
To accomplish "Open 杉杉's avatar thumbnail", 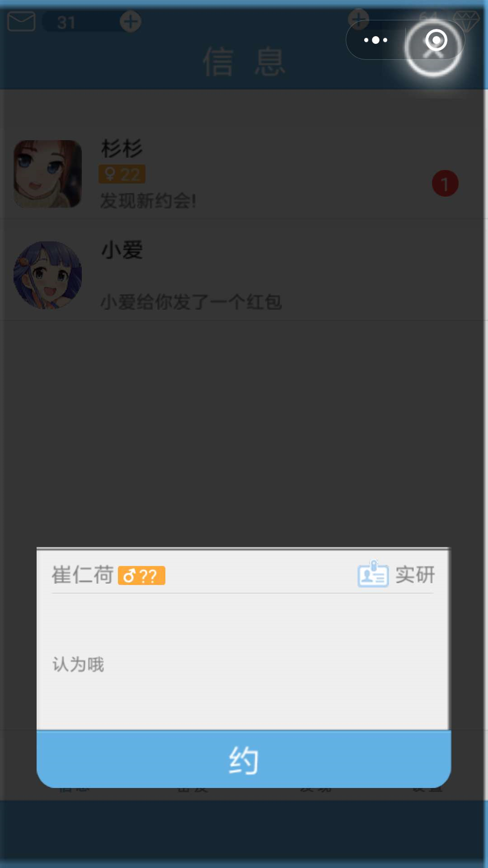I will (48, 174).
